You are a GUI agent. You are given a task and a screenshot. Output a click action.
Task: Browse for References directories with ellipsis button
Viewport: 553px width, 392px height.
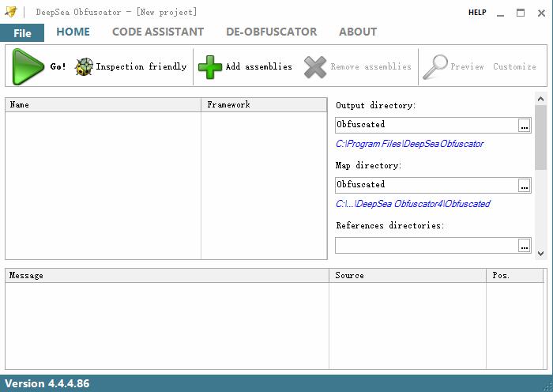point(525,245)
